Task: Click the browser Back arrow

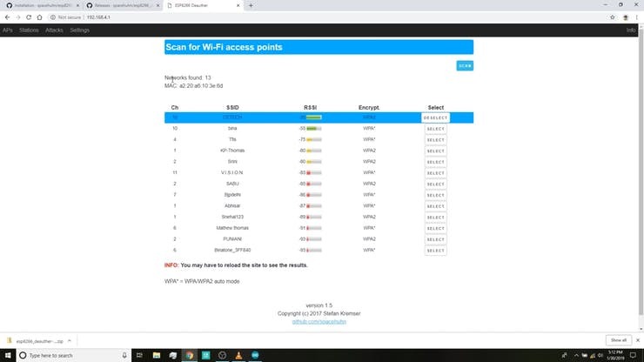Action: click(7, 17)
